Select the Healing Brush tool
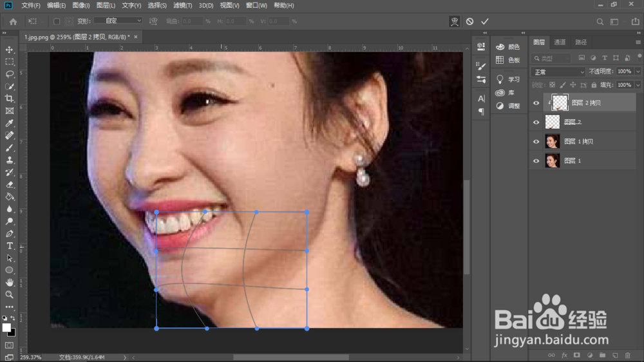This screenshot has width=644, height=362. point(9,135)
